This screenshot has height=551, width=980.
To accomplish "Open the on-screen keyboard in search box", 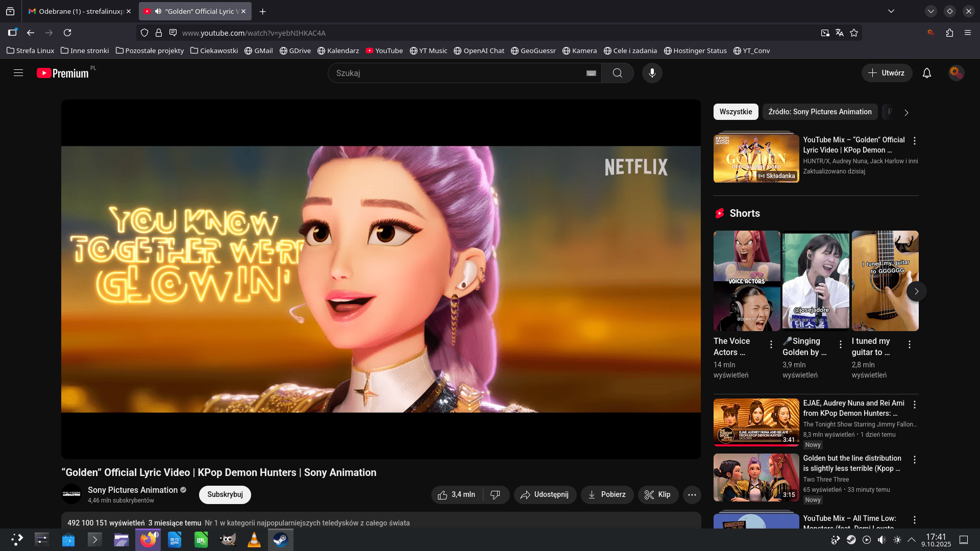I will coord(591,73).
